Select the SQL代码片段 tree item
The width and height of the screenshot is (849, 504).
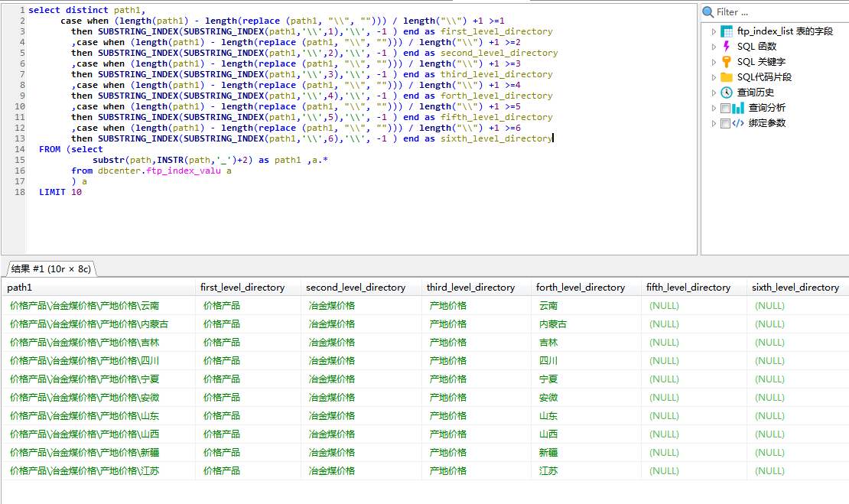(x=764, y=77)
